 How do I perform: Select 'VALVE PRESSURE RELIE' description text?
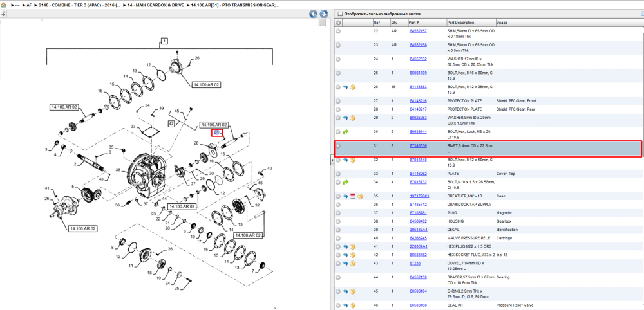[x=468, y=238]
